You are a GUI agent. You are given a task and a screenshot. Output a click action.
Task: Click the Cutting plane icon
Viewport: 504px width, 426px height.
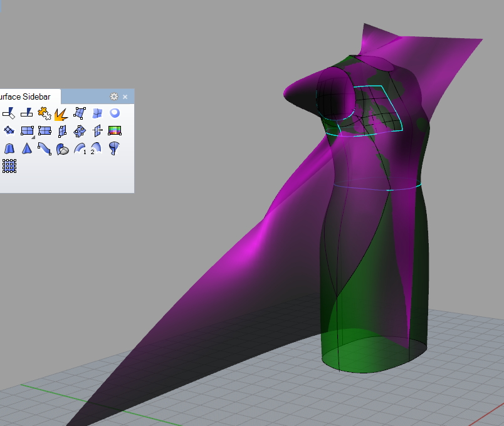tap(97, 131)
